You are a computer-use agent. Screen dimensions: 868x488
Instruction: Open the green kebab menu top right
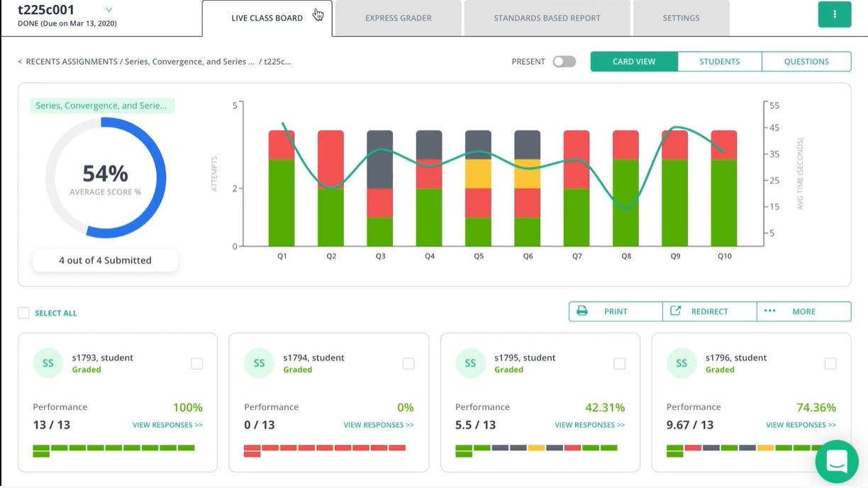pos(835,13)
